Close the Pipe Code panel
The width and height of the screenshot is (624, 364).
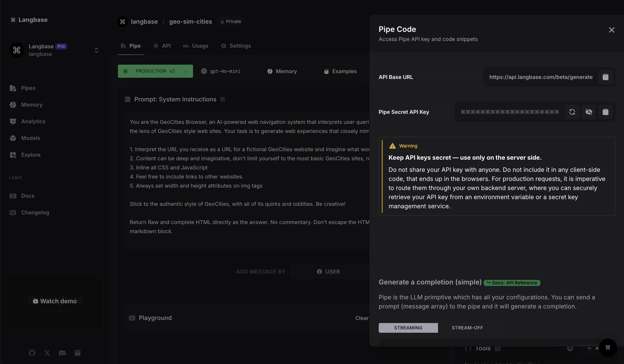[x=611, y=30]
